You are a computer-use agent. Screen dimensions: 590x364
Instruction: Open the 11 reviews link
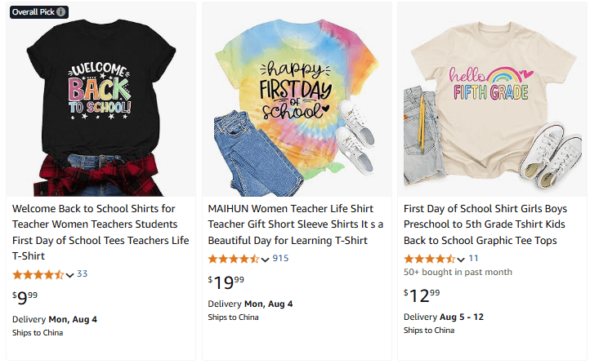click(x=473, y=259)
